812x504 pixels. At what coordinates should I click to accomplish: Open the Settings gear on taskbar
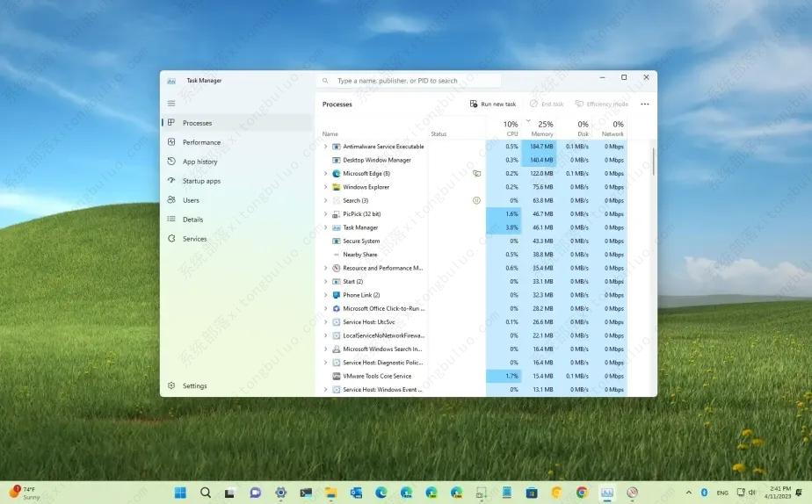280,492
